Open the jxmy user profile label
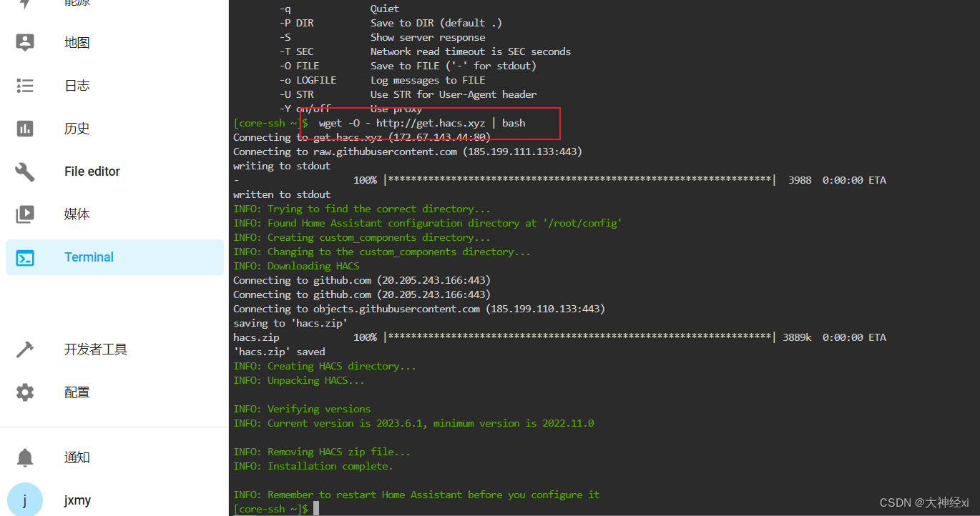Viewport: 980px width, 516px height. click(78, 500)
